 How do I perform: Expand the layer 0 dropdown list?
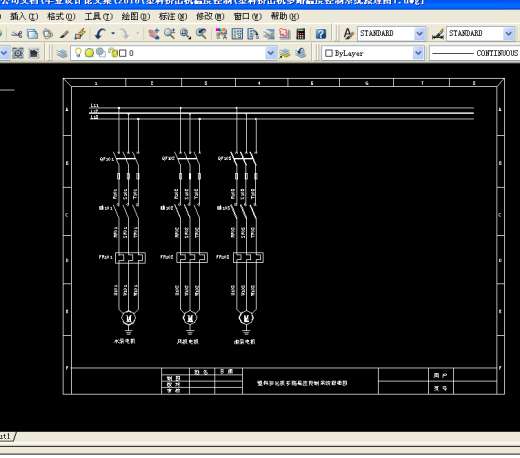(271, 53)
